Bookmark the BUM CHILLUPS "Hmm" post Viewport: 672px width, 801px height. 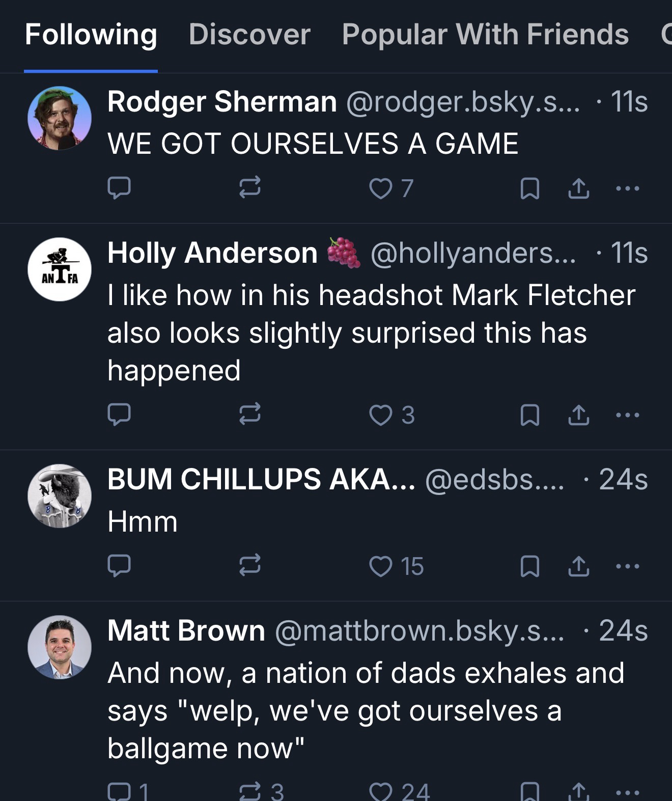tap(530, 566)
